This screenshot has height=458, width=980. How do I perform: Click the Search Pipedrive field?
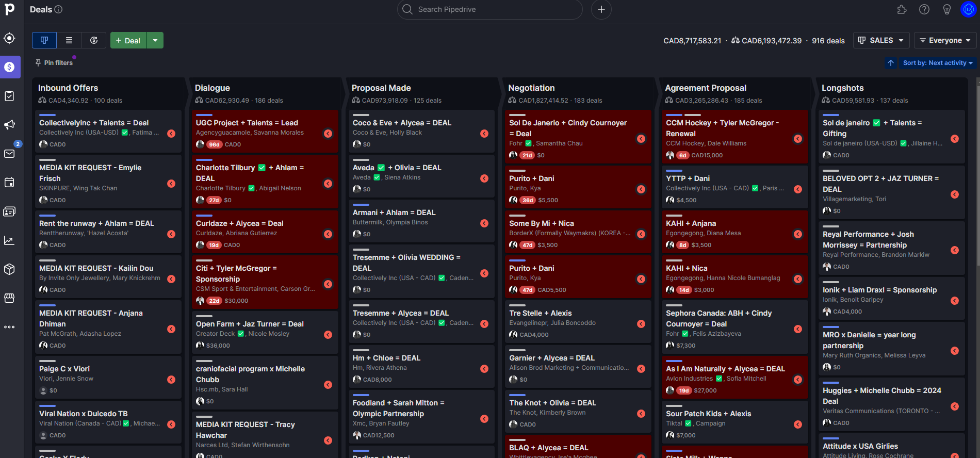[x=490, y=9]
